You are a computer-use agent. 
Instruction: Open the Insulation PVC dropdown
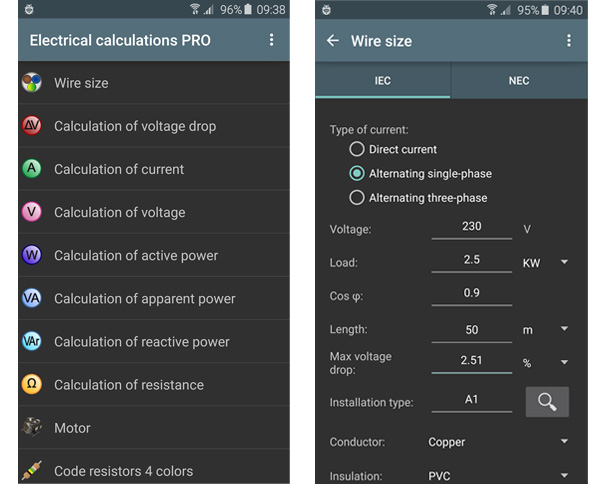click(497, 476)
